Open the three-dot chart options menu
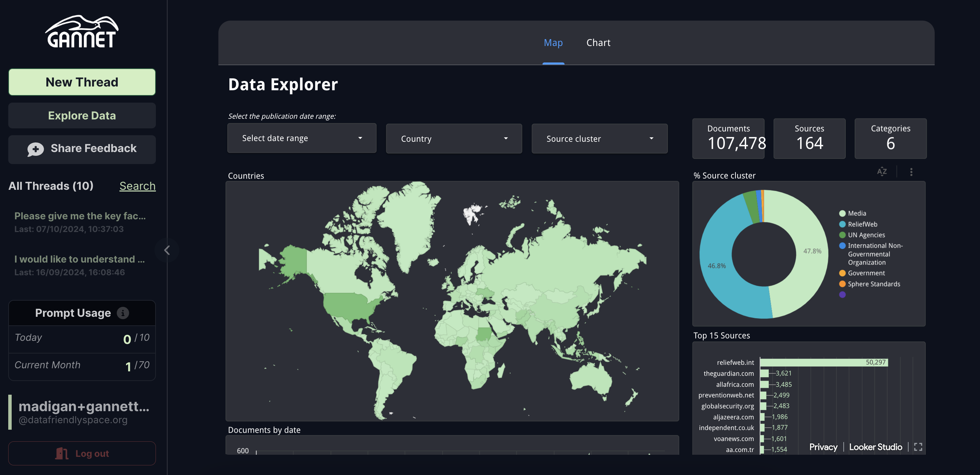Viewport: 980px width, 475px height. (911, 172)
